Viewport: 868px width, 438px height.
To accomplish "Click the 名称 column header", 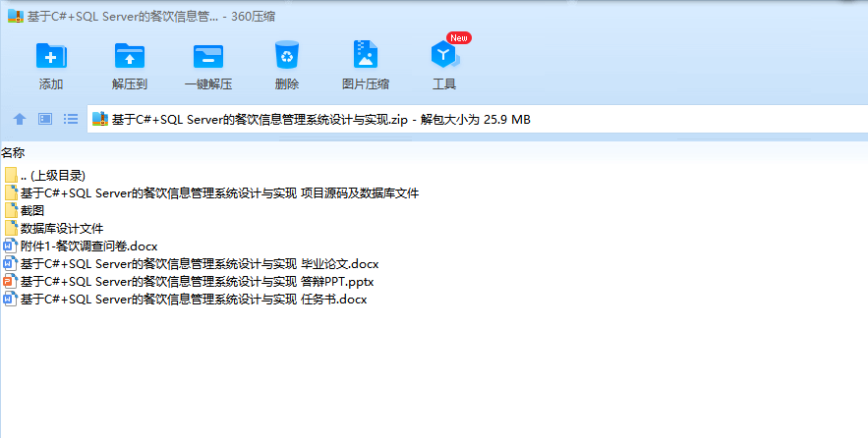I will point(13,152).
